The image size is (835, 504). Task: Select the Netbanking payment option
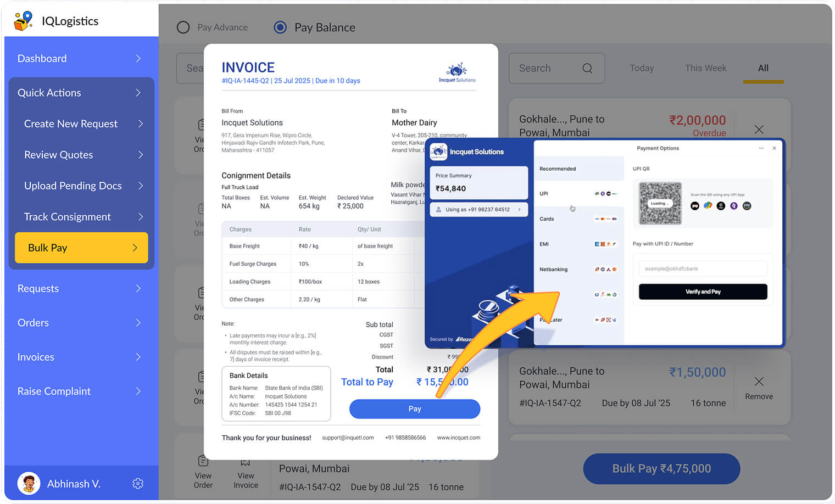pos(578,269)
